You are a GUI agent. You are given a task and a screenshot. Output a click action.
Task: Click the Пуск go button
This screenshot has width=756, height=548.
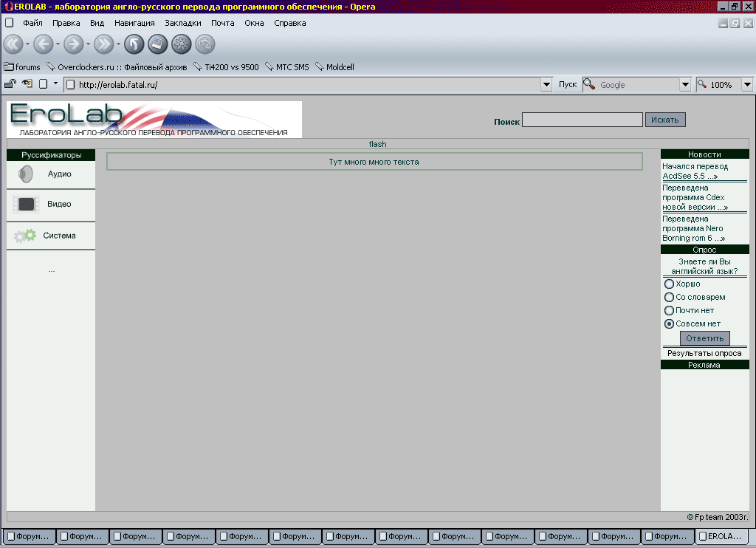click(568, 84)
